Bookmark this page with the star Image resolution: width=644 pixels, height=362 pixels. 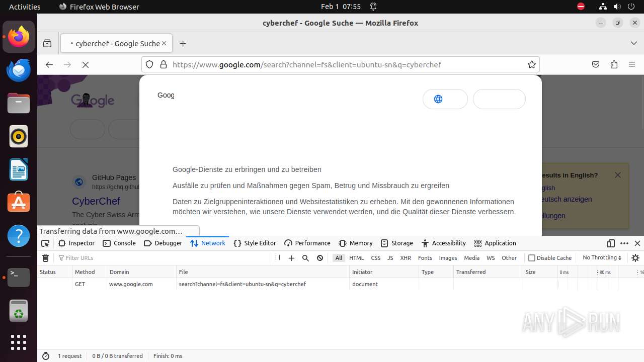tap(531, 64)
